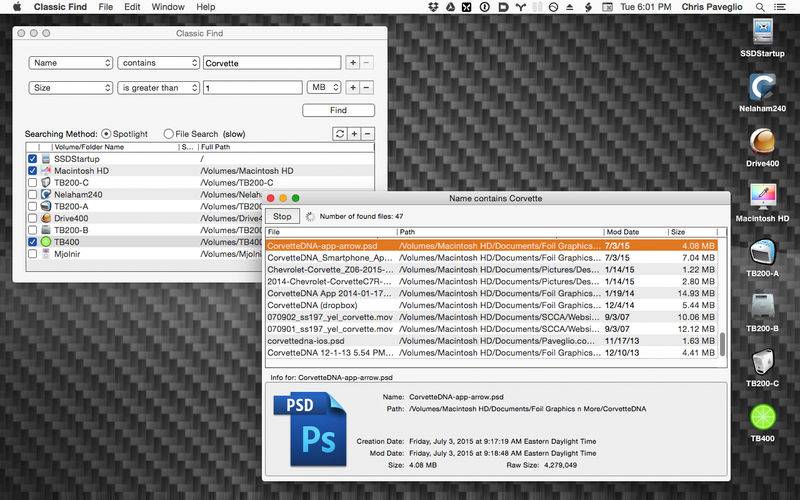Open the is greater than dropdown
800x500 pixels.
tap(158, 88)
